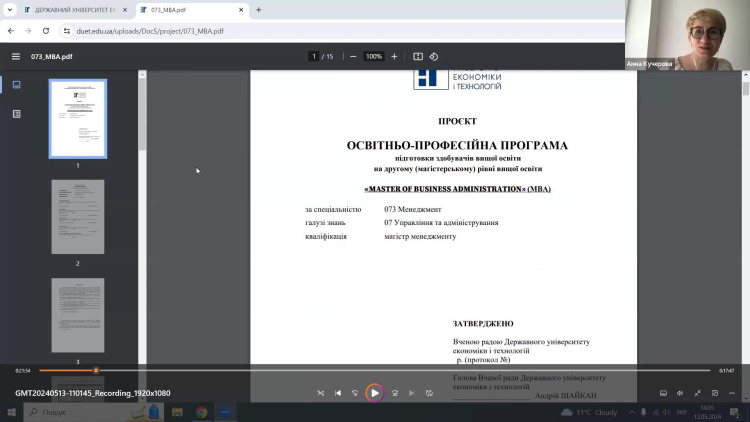Click the fit to page icon
This screenshot has width=750, height=422.
[418, 57]
